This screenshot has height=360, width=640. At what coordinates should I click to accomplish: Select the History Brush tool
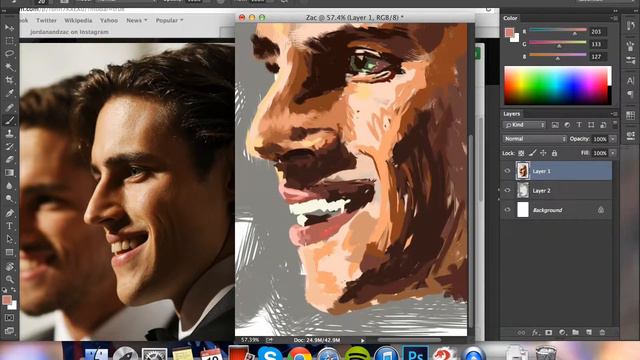[x=9, y=147]
